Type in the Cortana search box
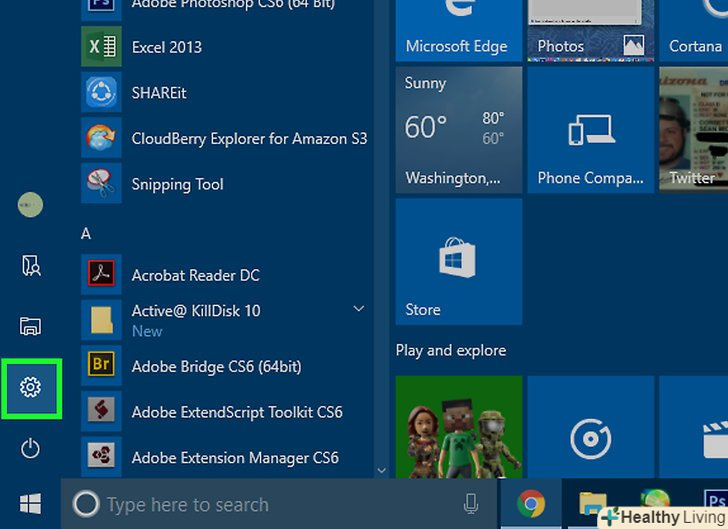This screenshot has height=529, width=728. (270, 504)
